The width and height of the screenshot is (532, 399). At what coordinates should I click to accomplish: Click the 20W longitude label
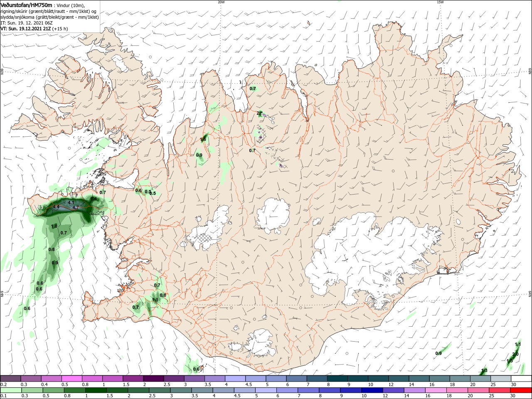point(221,2)
